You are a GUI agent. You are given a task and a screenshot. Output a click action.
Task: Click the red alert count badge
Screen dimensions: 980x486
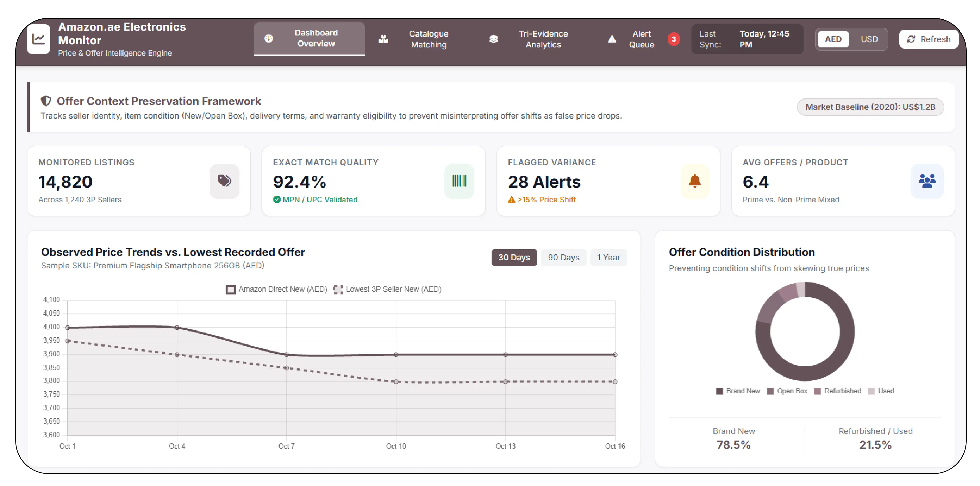pyautogui.click(x=673, y=39)
